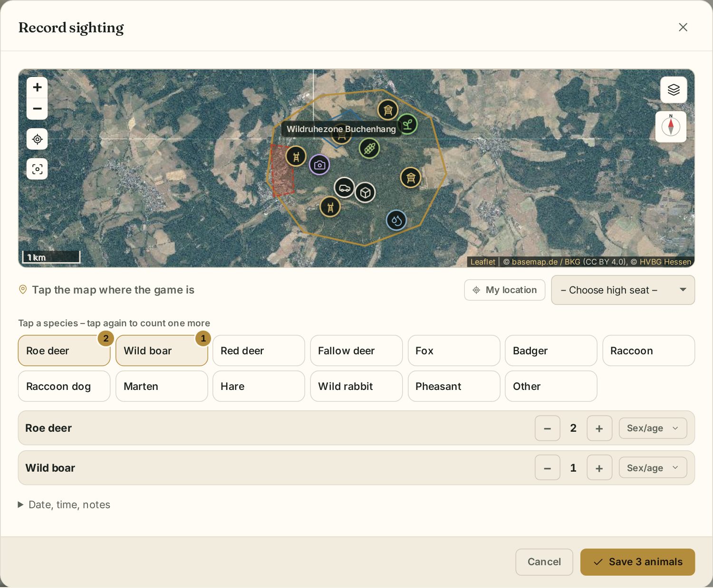This screenshot has width=713, height=588.
Task: Select the Red deer species chip
Action: [x=259, y=351]
